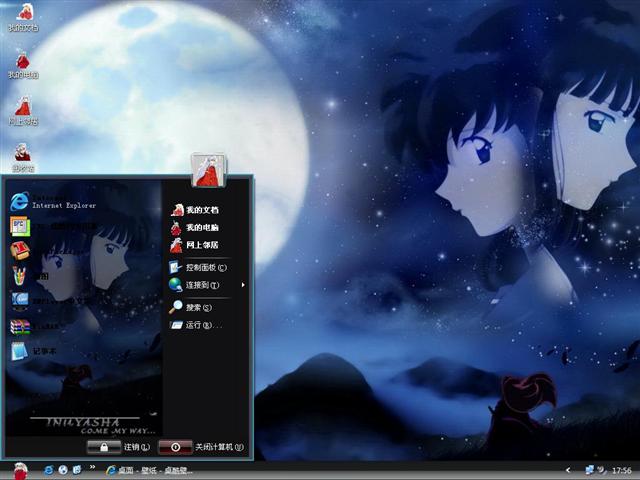This screenshot has height=480, width=640.
Task: Open the 网上邻居 desktop icon
Action: (23, 111)
